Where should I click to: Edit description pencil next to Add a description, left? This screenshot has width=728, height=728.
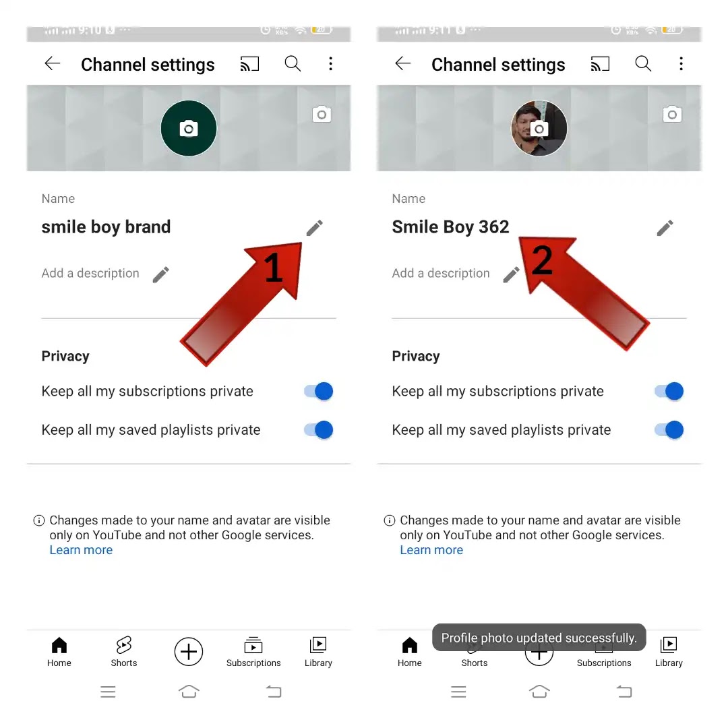[x=161, y=274]
